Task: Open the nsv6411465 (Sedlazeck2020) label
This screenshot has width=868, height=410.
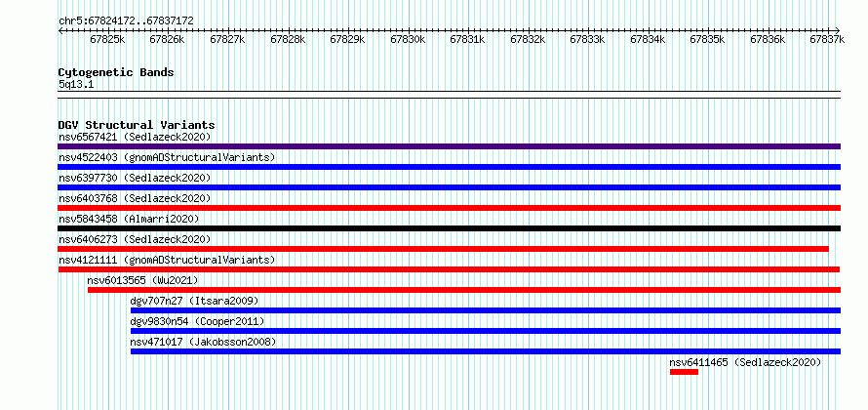Action: coord(745,362)
